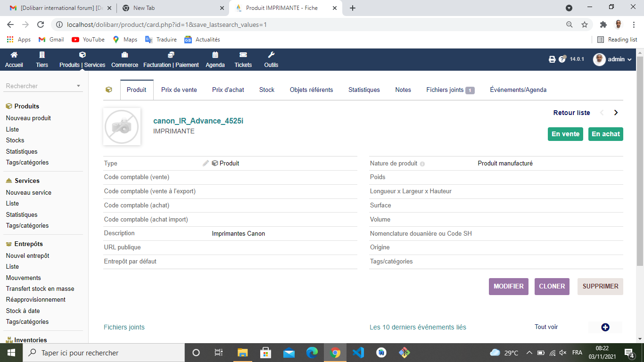
Task: Click the MODIFIER button
Action: point(509,287)
